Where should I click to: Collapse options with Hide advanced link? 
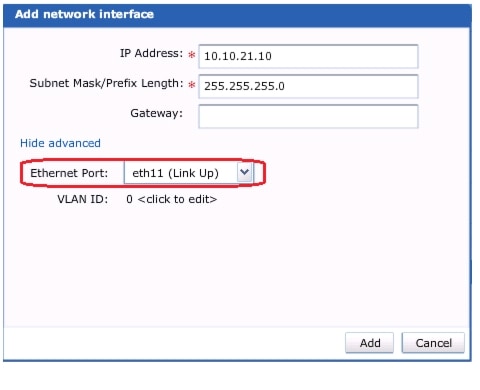[x=60, y=143]
